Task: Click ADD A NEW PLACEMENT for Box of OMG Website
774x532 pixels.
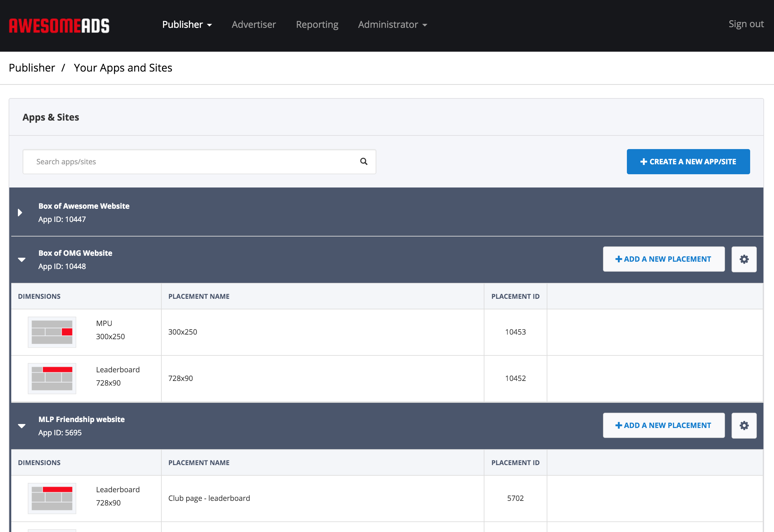Action: point(664,259)
